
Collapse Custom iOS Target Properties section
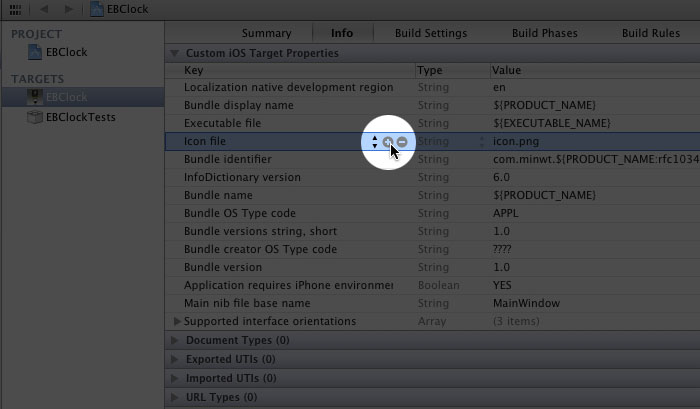click(175, 54)
